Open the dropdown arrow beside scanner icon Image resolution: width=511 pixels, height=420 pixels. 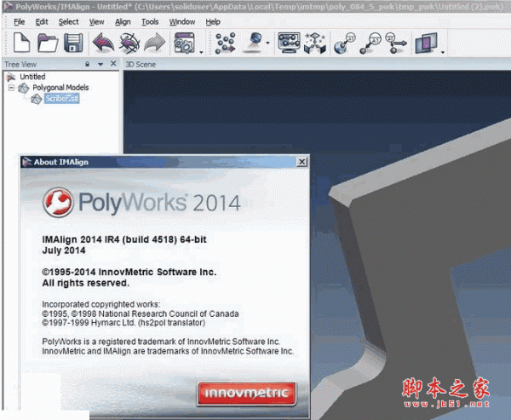point(268,43)
